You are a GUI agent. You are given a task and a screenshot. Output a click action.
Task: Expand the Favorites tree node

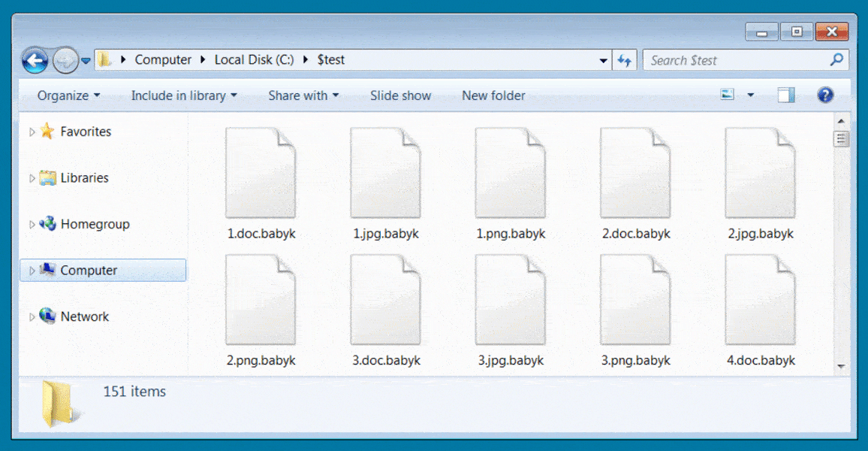click(32, 132)
